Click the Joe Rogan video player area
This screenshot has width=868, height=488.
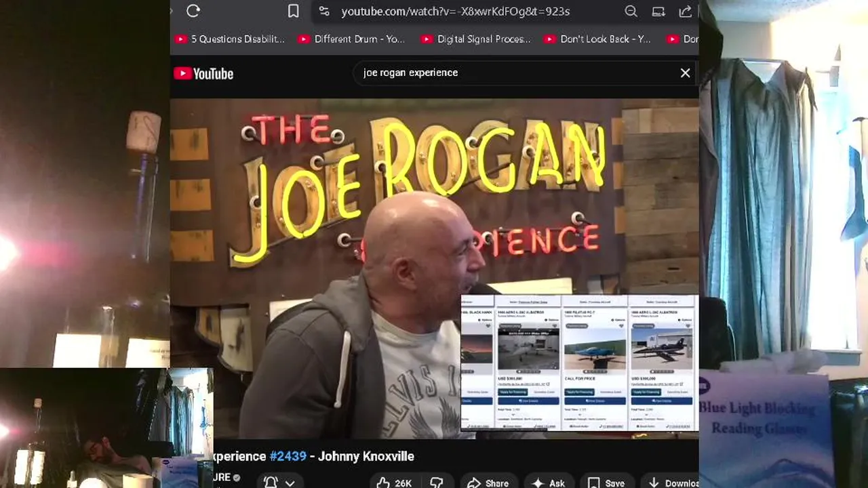point(434,269)
